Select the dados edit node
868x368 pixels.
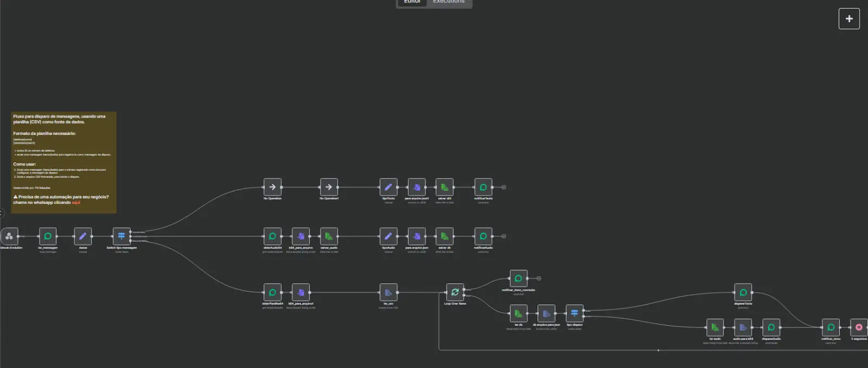click(x=83, y=236)
